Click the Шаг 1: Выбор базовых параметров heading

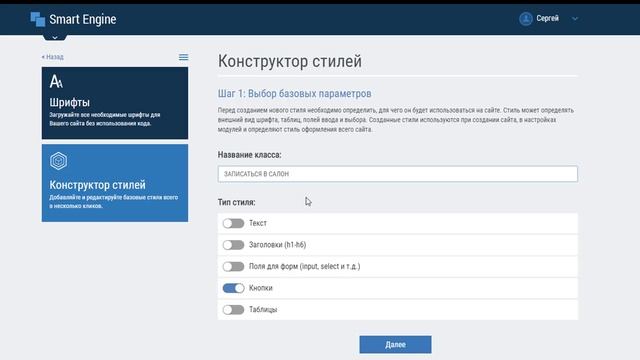click(294, 93)
